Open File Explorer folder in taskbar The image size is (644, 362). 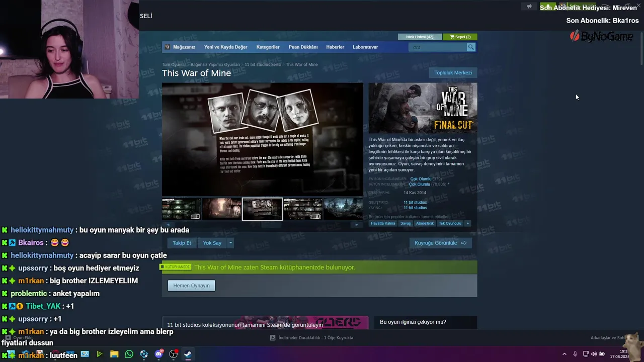tap(114, 354)
